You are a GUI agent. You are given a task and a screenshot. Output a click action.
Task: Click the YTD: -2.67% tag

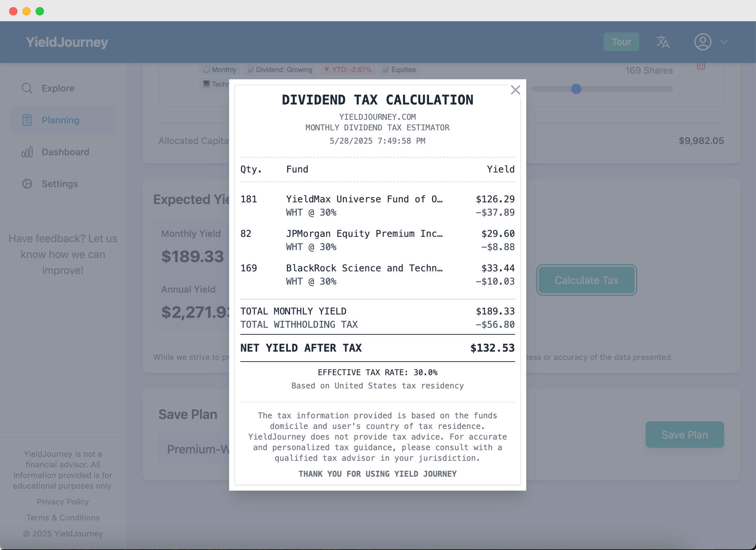(x=348, y=69)
